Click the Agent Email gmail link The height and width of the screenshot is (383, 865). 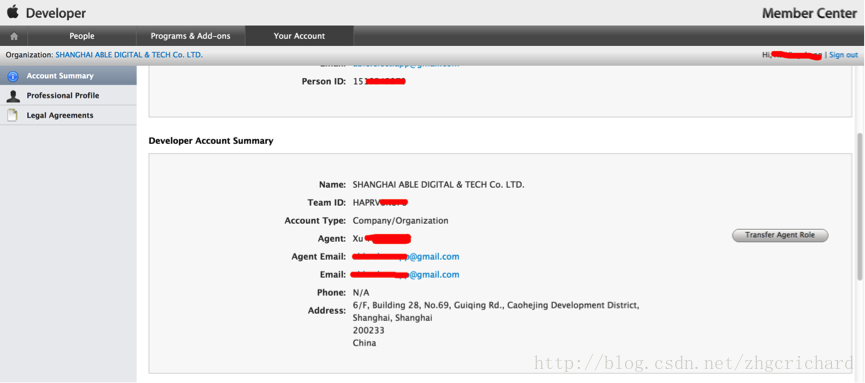[405, 257]
